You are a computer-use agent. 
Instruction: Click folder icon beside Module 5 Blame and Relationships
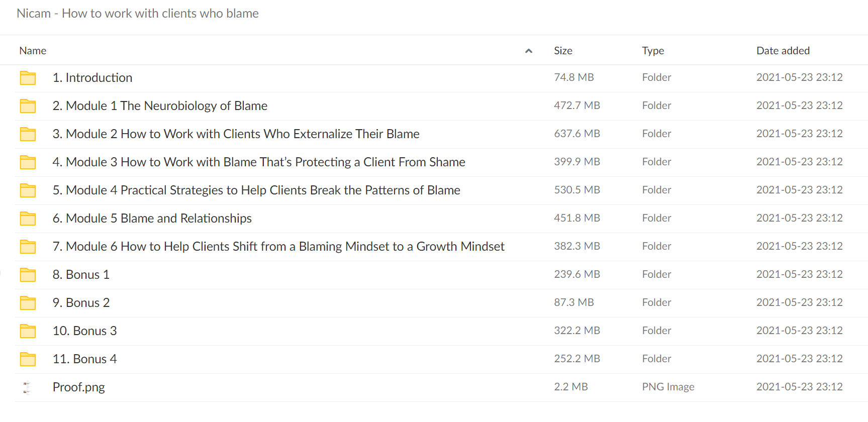(28, 219)
